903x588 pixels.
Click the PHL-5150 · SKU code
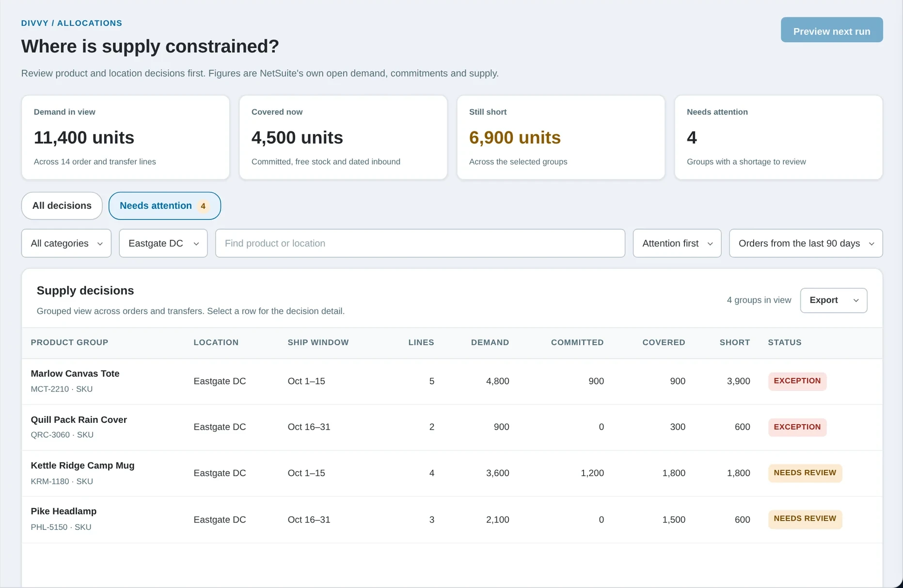(61, 527)
